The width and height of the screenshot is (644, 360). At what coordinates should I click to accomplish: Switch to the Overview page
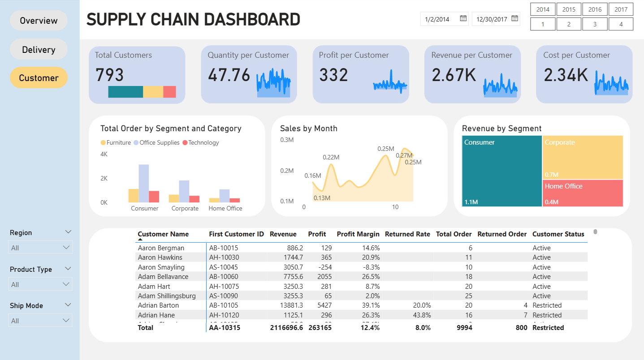point(39,21)
